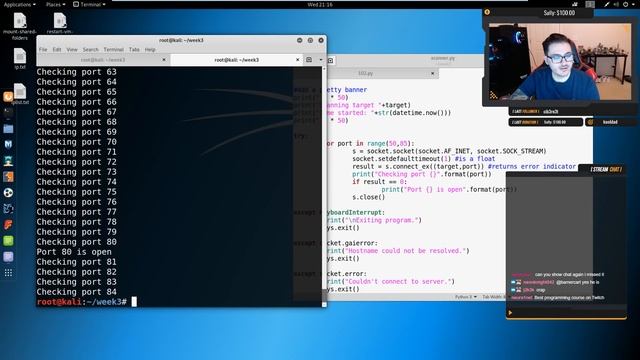Click the pen/recorder icon in the top bar
This screenshot has width=640, height=360.
tap(607, 4)
